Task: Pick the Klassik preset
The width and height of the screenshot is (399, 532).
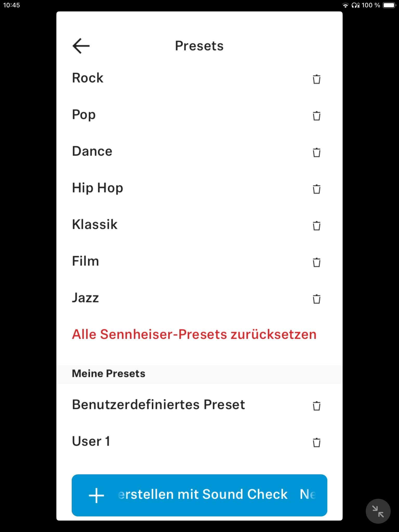Action: (x=95, y=224)
